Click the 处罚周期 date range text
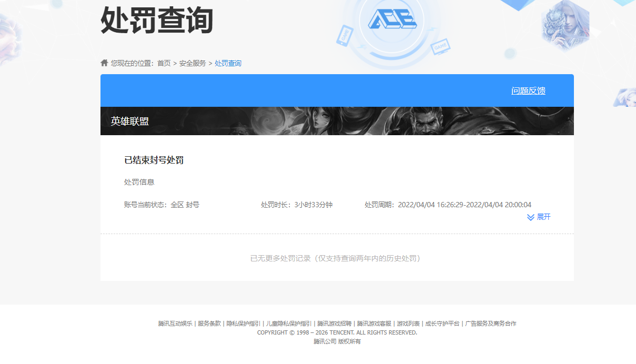Viewport: 636px width, 364px height. [448, 205]
